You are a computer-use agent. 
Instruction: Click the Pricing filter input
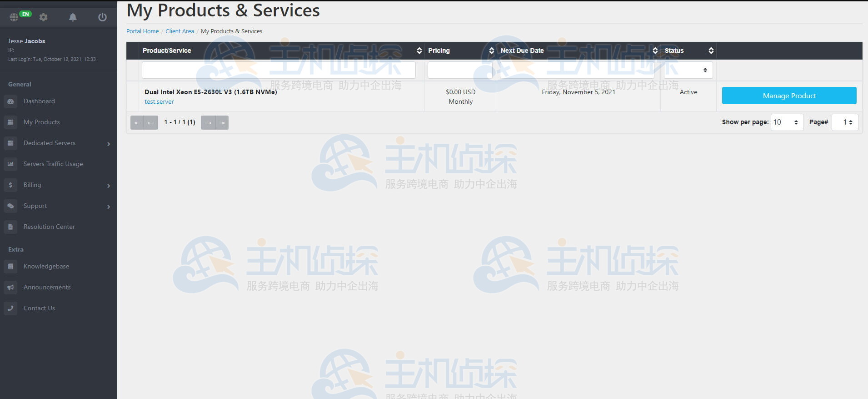coord(460,70)
